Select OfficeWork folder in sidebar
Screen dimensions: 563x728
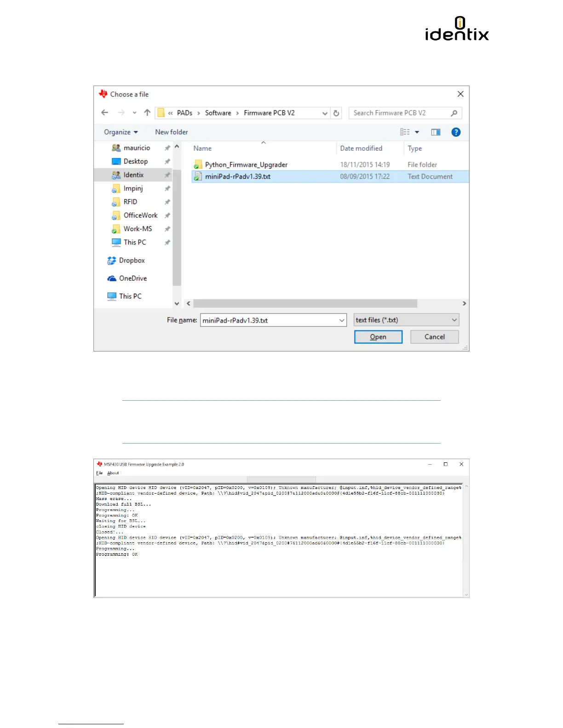(140, 215)
